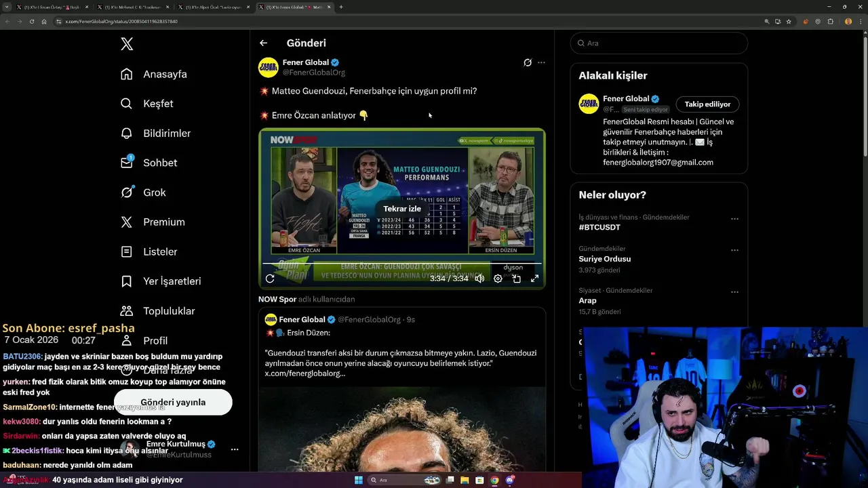Screen dimensions: 868x488
Task: Open Task View on taskbar
Action: pyautogui.click(x=450, y=480)
